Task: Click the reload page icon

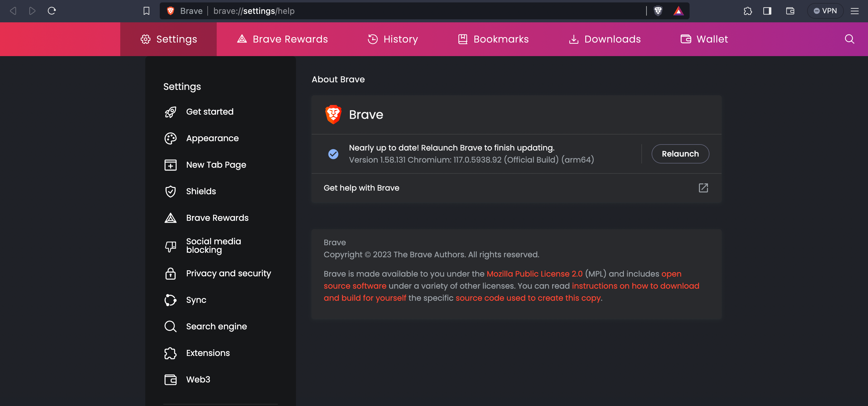Action: 52,11
